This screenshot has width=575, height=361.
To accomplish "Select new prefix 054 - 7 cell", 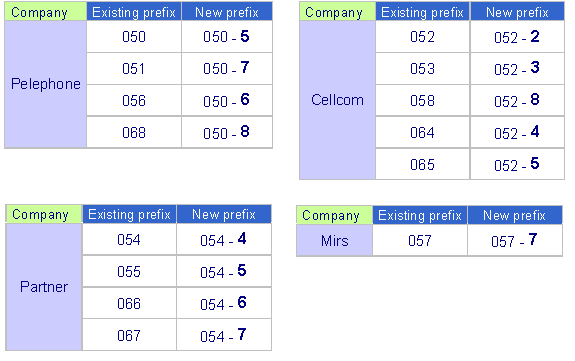I will 224,335.
